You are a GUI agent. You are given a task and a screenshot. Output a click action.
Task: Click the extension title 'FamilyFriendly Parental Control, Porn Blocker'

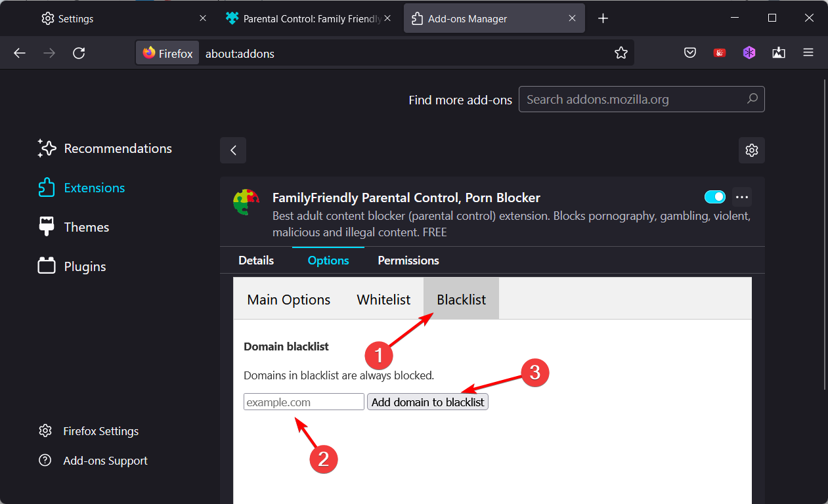(406, 198)
